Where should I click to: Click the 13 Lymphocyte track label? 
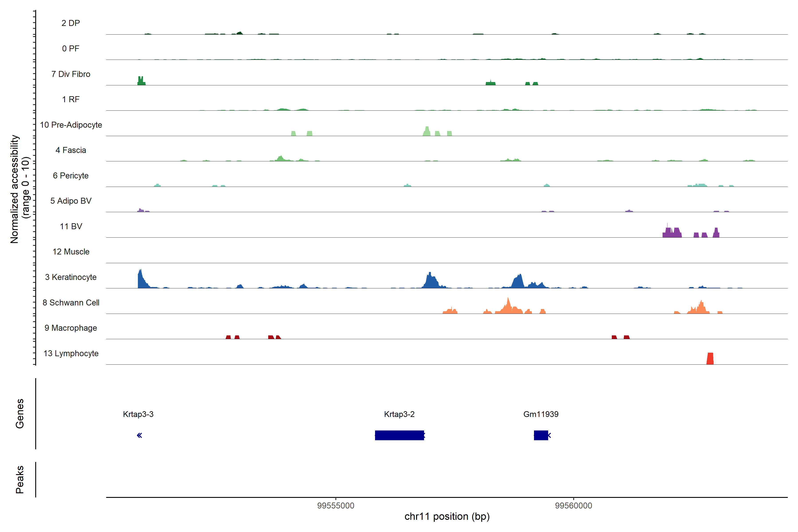(71, 353)
